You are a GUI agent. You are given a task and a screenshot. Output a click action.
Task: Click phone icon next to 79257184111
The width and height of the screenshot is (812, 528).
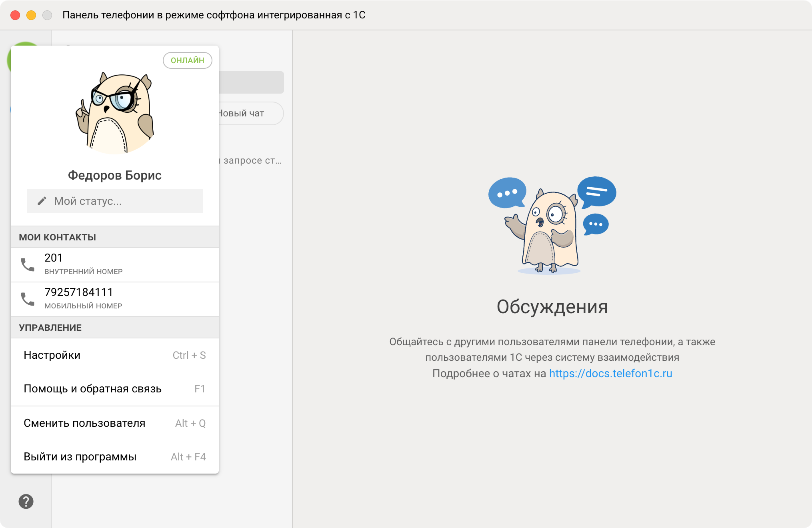tap(28, 299)
